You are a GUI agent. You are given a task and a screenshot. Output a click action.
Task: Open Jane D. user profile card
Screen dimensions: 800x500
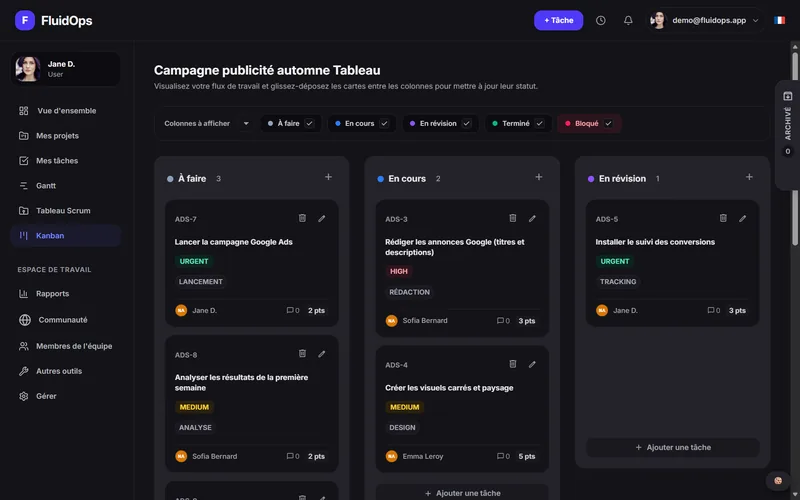[x=65, y=69]
